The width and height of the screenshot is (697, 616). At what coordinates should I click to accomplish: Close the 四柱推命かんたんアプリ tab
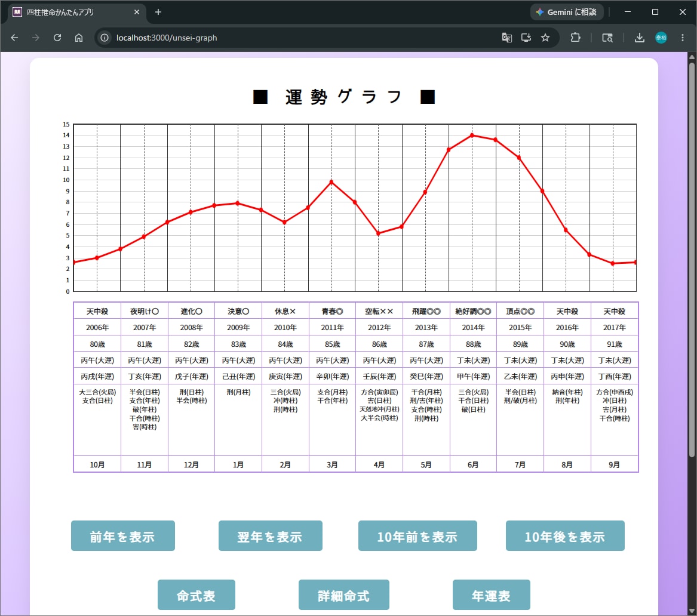pos(136,12)
